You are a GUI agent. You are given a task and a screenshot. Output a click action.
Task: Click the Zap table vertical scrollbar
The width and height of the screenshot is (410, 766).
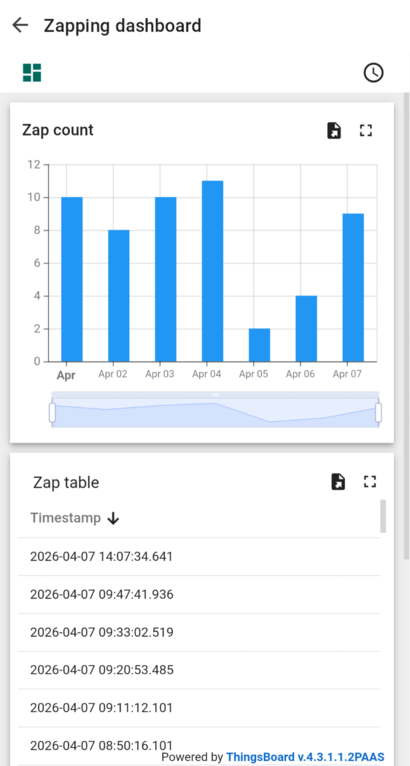[383, 516]
